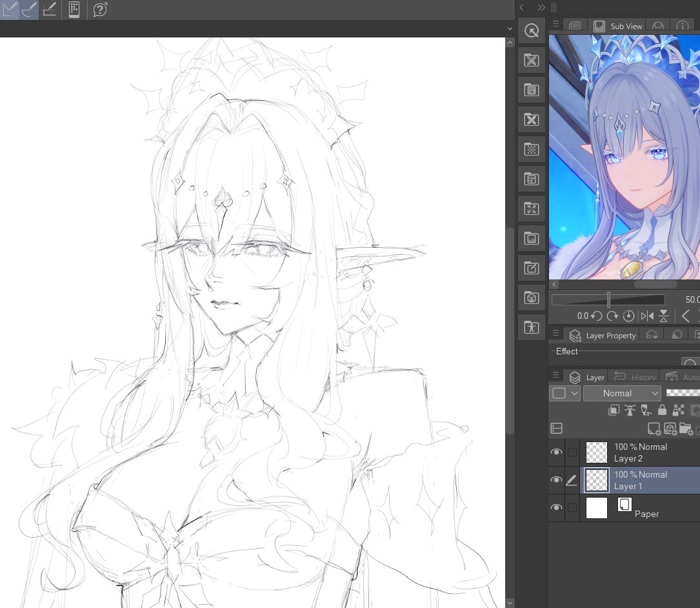Reset the Sub View rotation

point(628,316)
